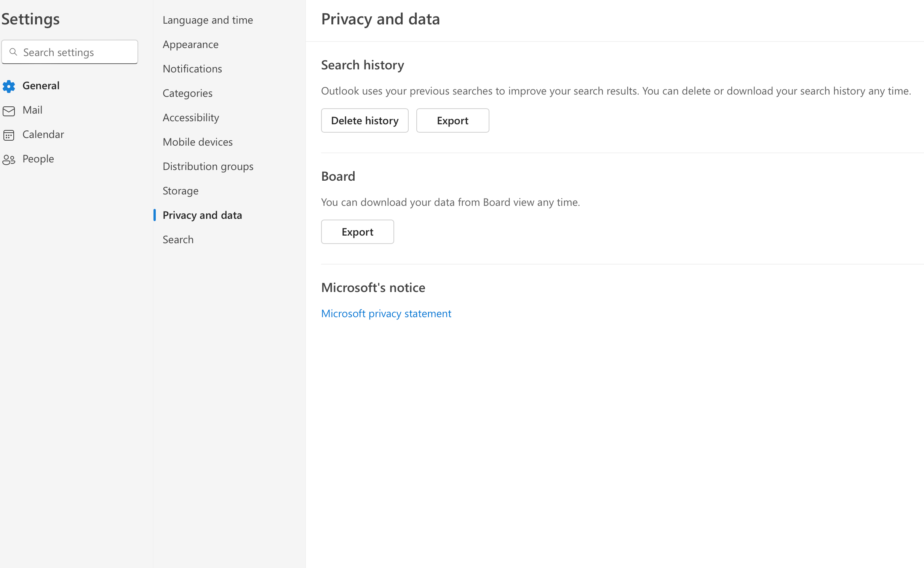Open the Appearance section
924x568 pixels.
click(x=190, y=44)
